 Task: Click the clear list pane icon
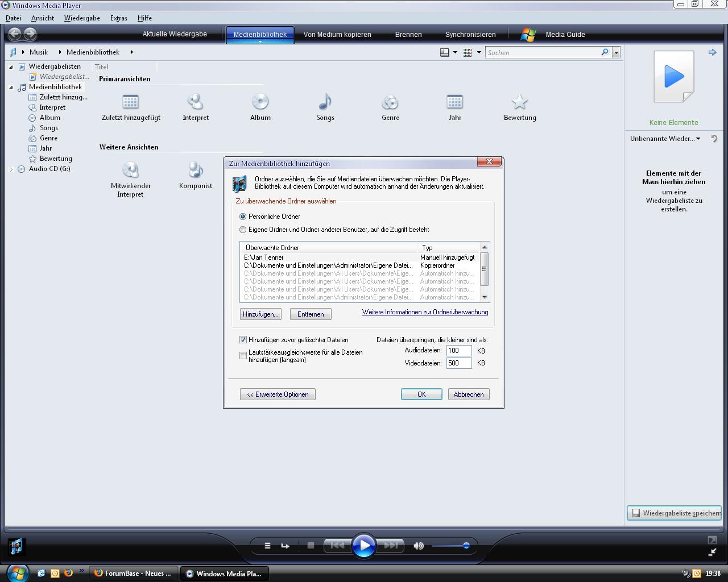[714, 139]
